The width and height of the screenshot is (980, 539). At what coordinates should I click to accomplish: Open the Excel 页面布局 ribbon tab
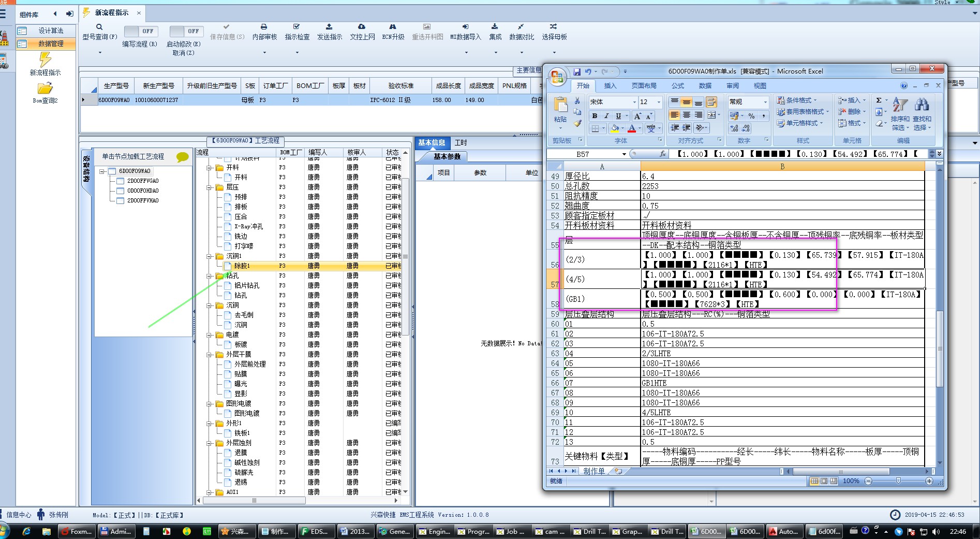click(x=644, y=86)
